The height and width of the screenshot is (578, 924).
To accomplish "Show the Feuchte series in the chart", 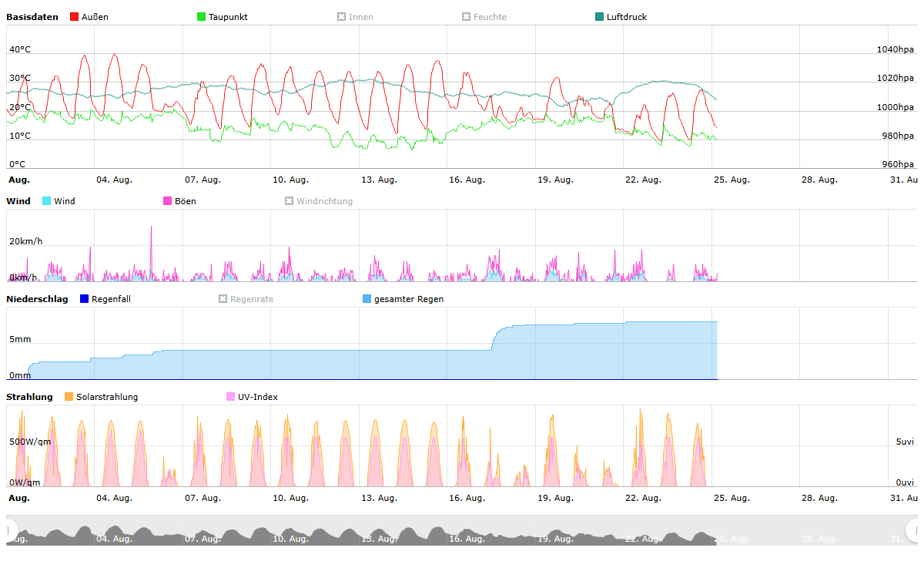I will tap(484, 17).
